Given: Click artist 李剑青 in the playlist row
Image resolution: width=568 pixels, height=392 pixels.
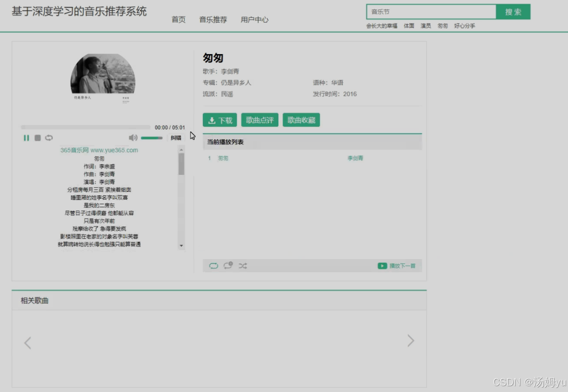Looking at the screenshot, I should pyautogui.click(x=355, y=158).
